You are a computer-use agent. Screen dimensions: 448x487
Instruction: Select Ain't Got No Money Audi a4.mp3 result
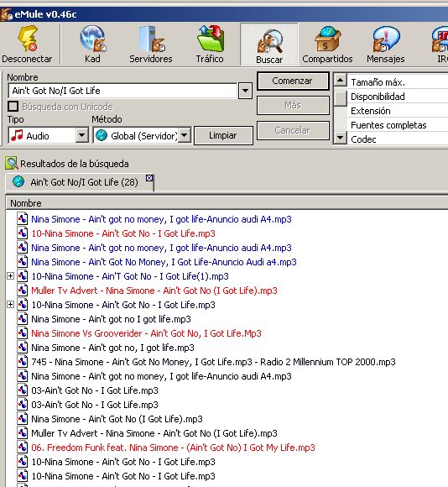(x=164, y=262)
